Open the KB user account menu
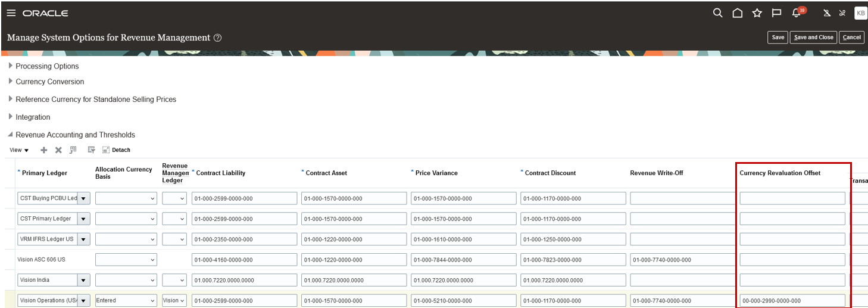Viewport: 868px width, 308px height. tap(860, 13)
